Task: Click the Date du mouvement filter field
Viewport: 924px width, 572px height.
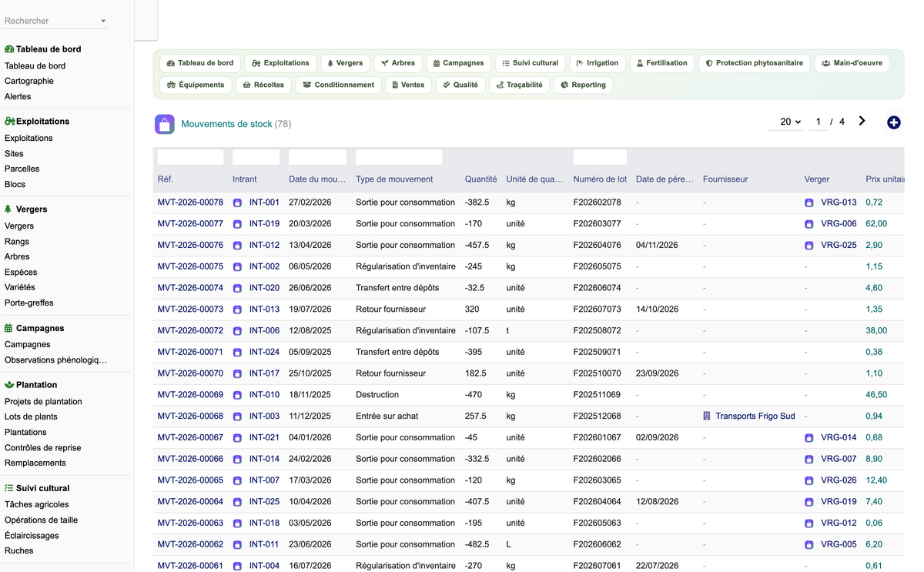Action: click(x=317, y=157)
